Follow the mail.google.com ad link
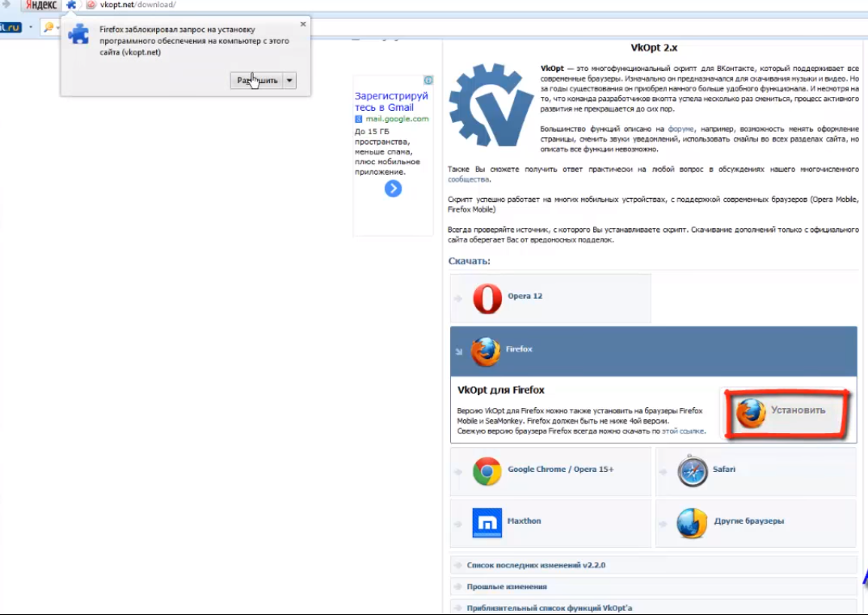The image size is (868, 615). [x=397, y=119]
